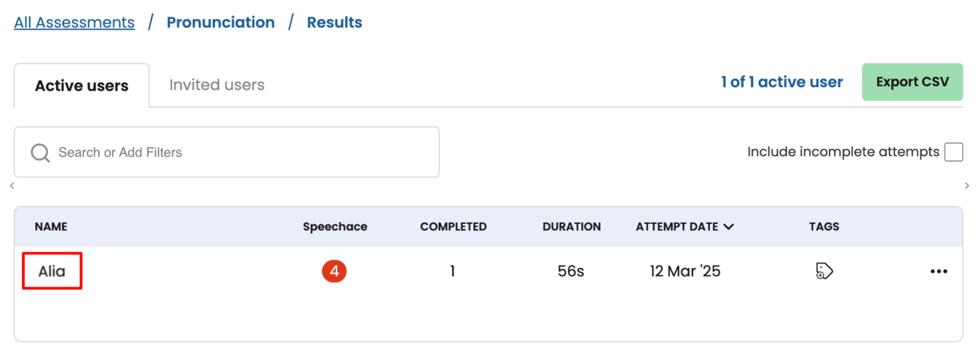This screenshot has height=355, width=980.
Task: Sort by the Speechace column header
Action: (x=335, y=227)
